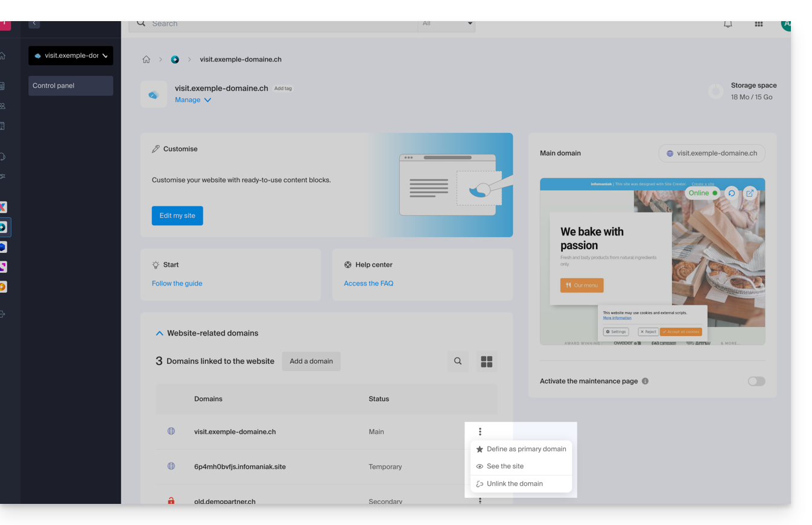Open the Access the FAQ link
The width and height of the screenshot is (812, 525).
(x=369, y=284)
